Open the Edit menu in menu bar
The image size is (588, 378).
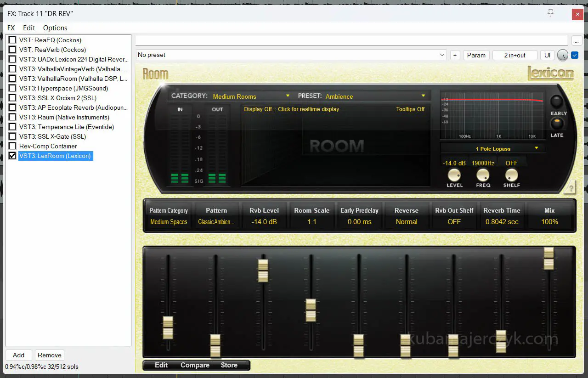(29, 28)
